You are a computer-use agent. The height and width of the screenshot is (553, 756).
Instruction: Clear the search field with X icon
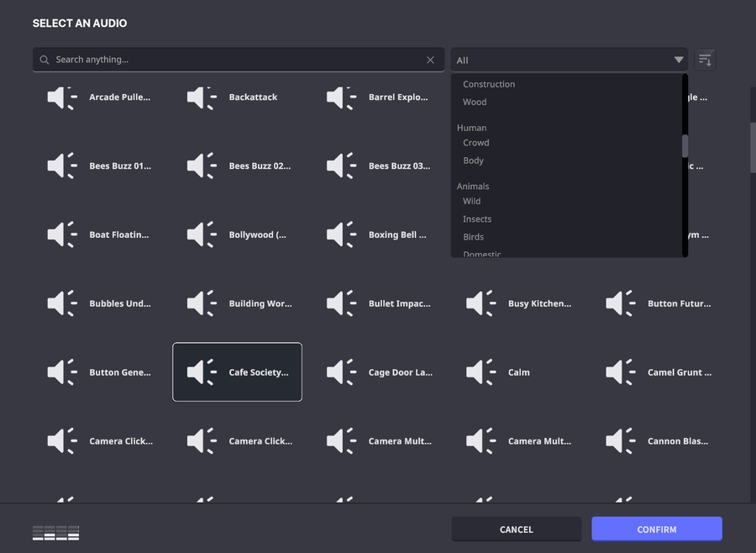(x=430, y=61)
